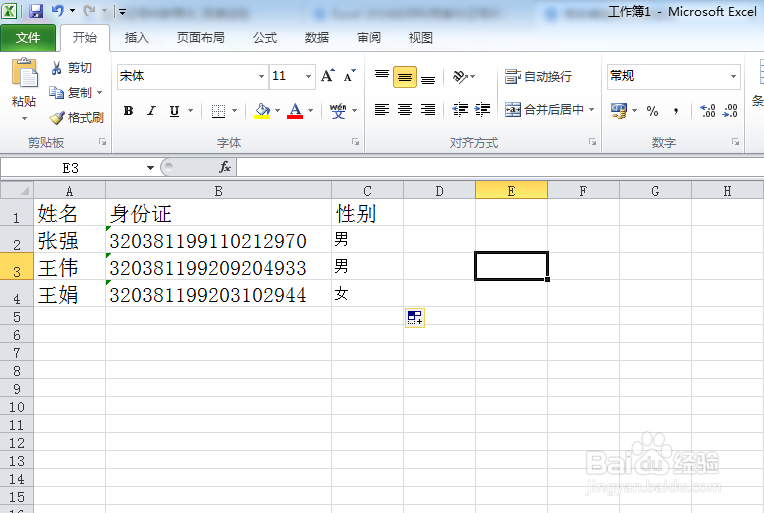Click the insert function fx icon
The width and height of the screenshot is (764, 513).
pos(225,168)
